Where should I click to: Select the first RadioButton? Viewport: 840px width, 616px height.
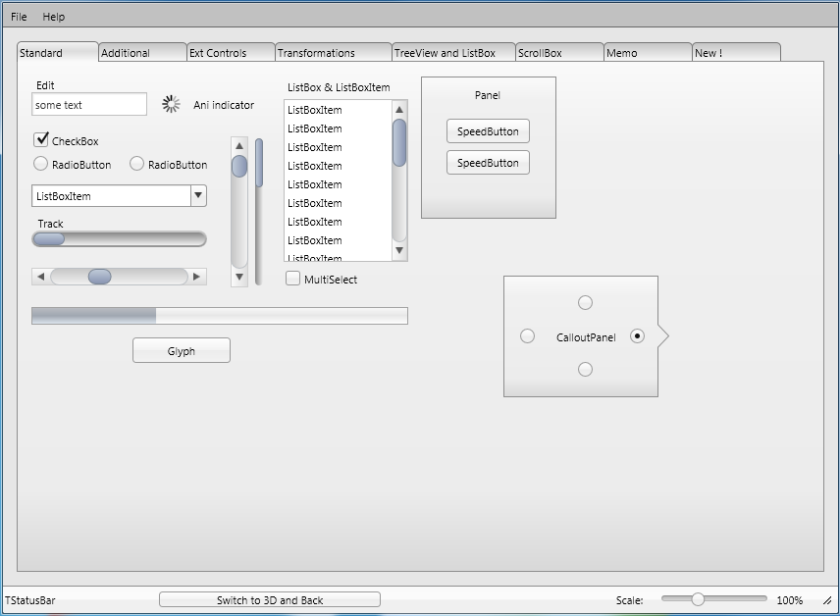coord(40,164)
